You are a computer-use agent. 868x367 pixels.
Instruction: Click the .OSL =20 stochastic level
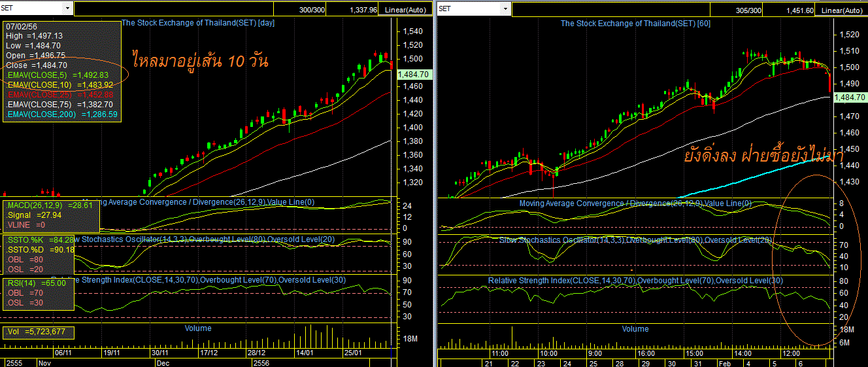coord(25,269)
